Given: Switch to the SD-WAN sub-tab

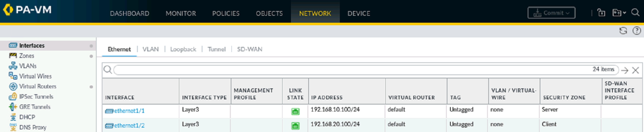Looking at the screenshot, I should click(x=249, y=49).
